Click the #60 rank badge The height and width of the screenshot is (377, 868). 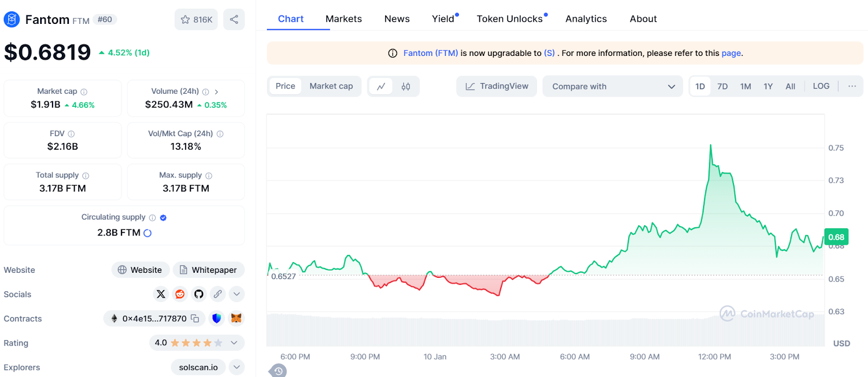[105, 20]
